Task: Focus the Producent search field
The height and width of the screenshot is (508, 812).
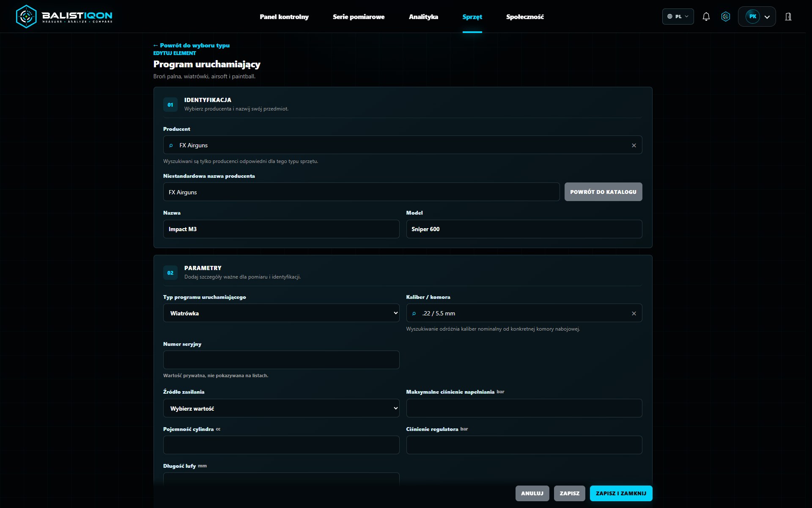Action: [403, 145]
